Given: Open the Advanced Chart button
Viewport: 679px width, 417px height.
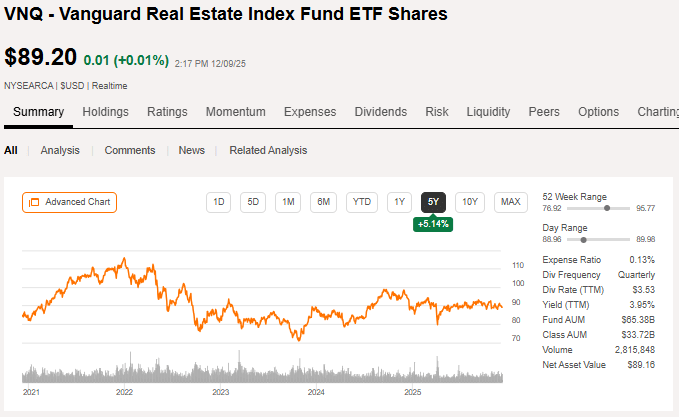Looking at the screenshot, I should coord(69,202).
